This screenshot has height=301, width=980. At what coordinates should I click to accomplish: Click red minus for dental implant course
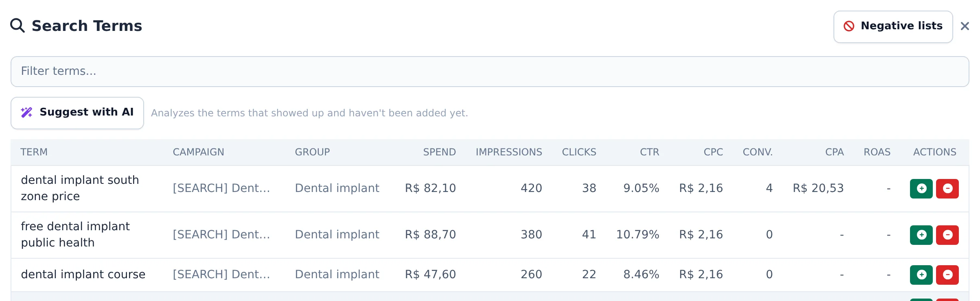tap(947, 275)
